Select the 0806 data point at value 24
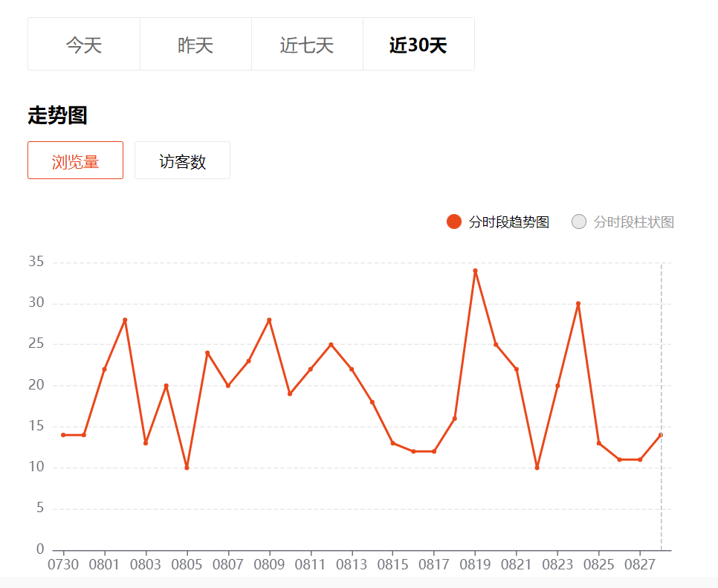Screen dimensions: 718x588 tap(207, 352)
